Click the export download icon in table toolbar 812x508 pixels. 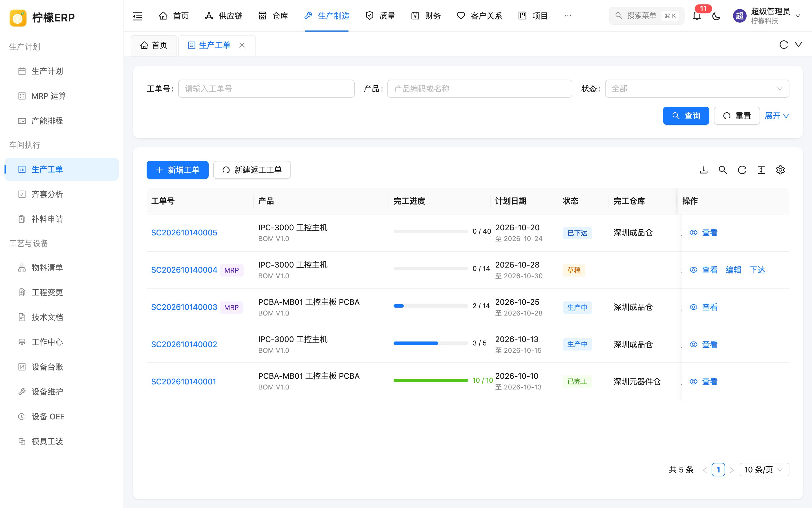[x=704, y=170]
